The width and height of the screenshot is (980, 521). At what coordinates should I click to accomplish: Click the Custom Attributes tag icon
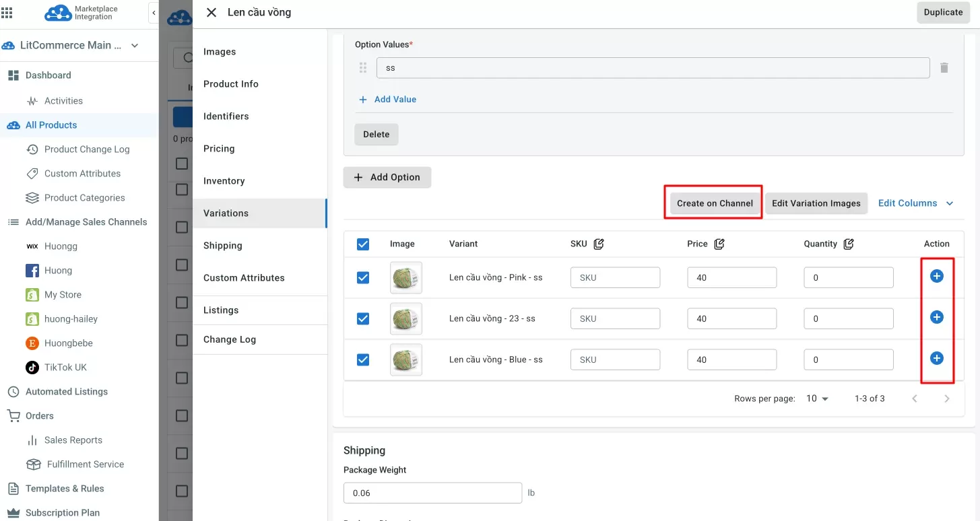tap(32, 174)
